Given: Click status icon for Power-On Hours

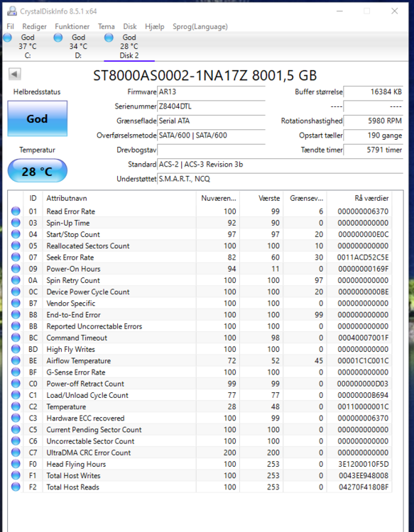Looking at the screenshot, I should pos(16,269).
